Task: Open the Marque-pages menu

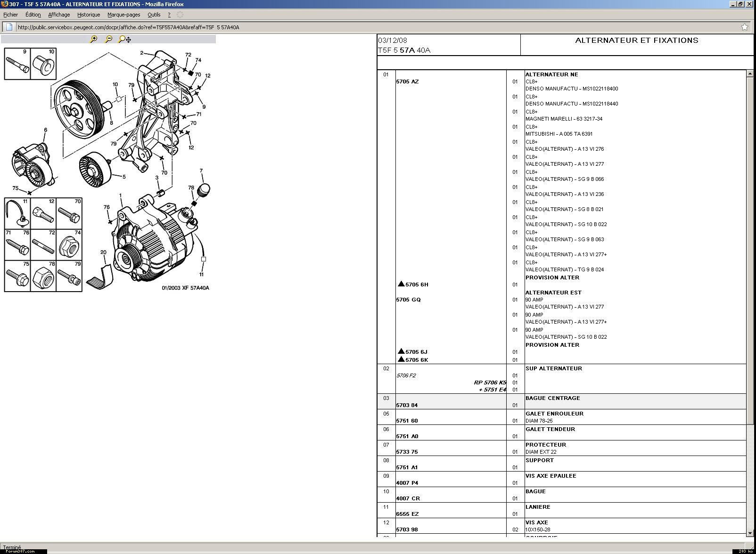Action: (x=123, y=15)
